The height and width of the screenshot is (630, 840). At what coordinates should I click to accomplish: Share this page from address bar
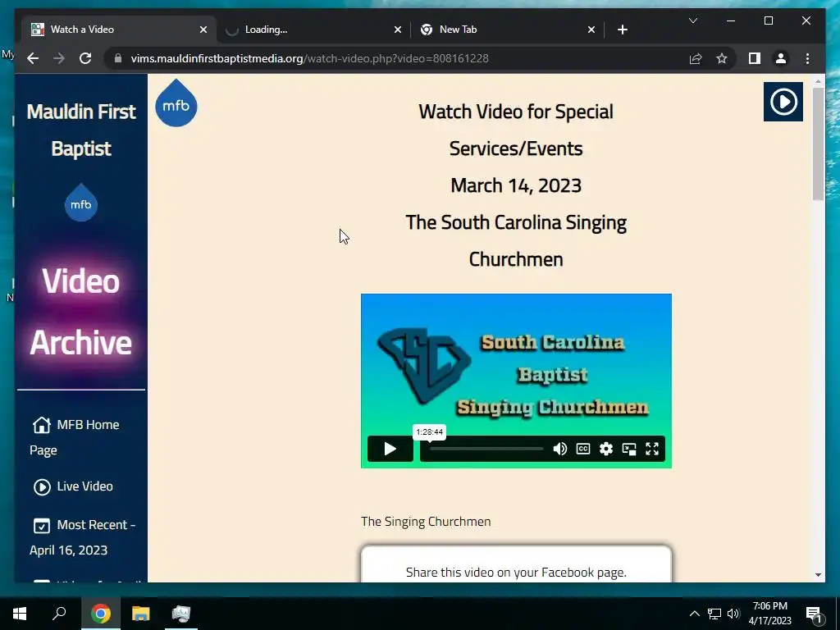[696, 58]
